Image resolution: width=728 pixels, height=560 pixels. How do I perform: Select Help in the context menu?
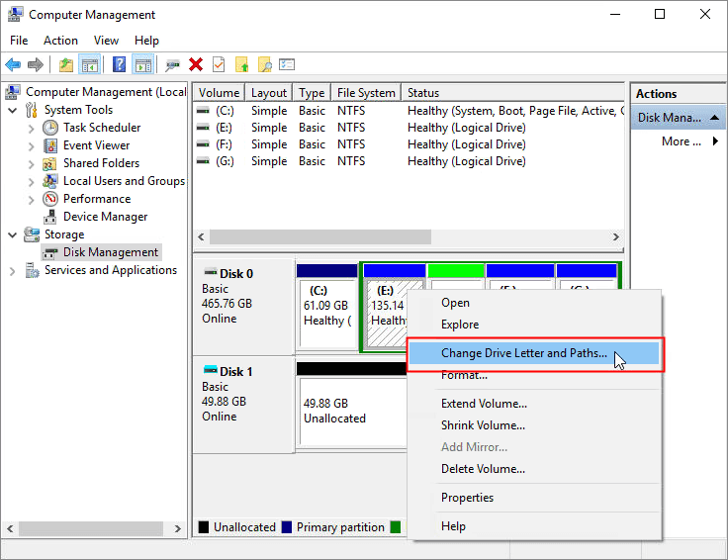534,526
